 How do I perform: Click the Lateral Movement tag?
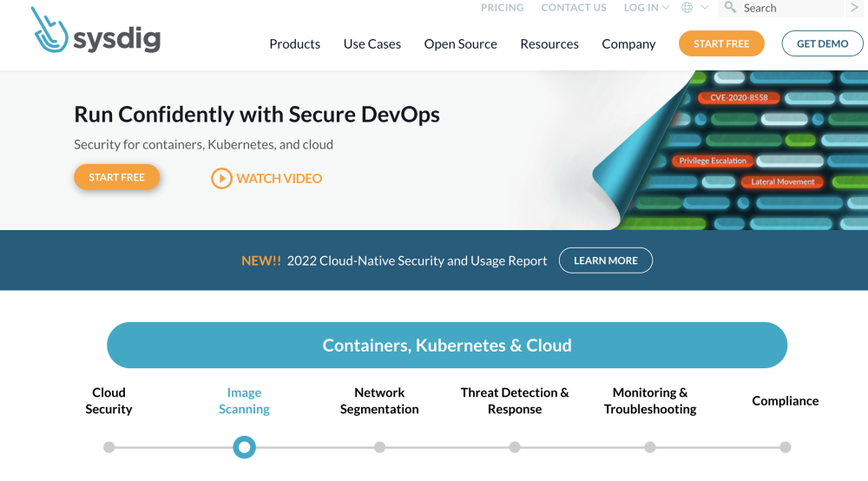click(x=782, y=181)
